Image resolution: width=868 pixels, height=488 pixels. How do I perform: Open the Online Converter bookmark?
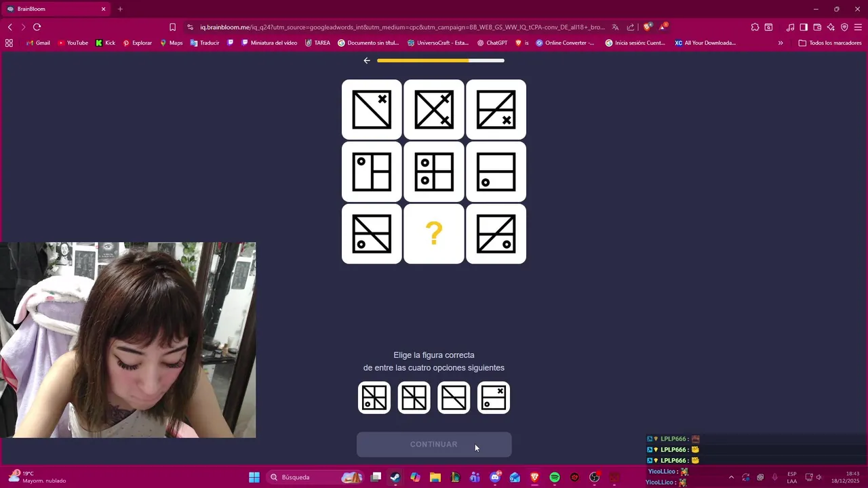565,43
